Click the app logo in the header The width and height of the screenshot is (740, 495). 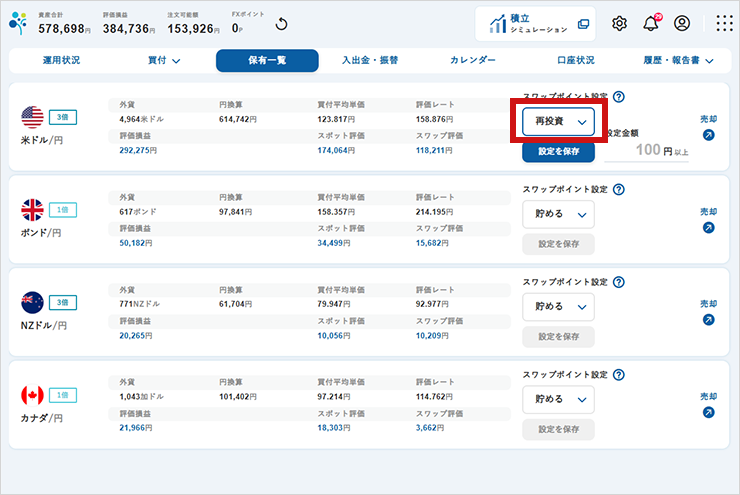[18, 23]
